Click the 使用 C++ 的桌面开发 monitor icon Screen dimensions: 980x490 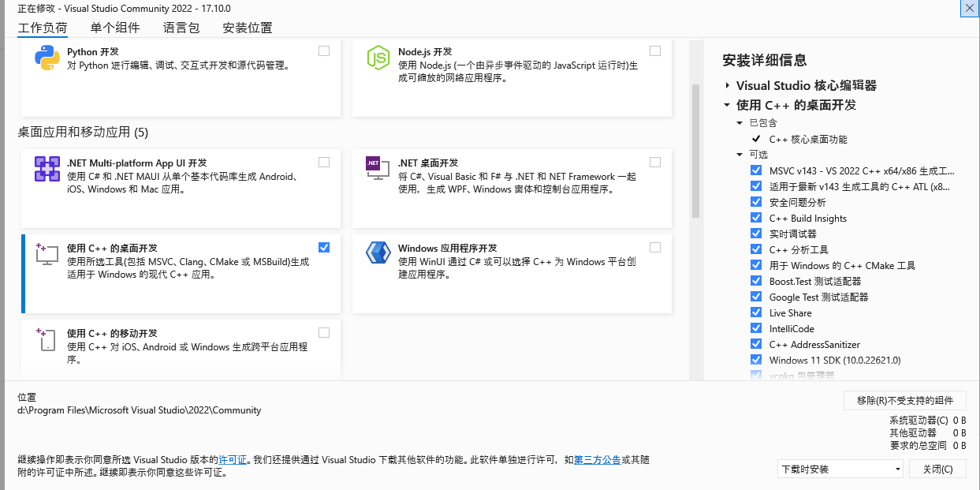tap(47, 254)
